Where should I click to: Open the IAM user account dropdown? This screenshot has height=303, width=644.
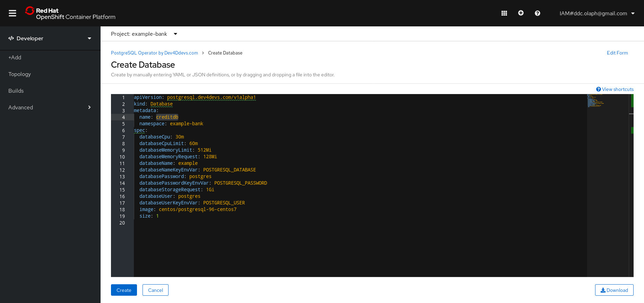[597, 13]
